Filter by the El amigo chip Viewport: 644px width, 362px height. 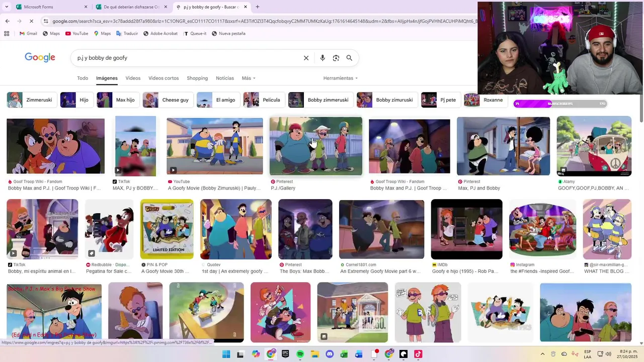218,100
